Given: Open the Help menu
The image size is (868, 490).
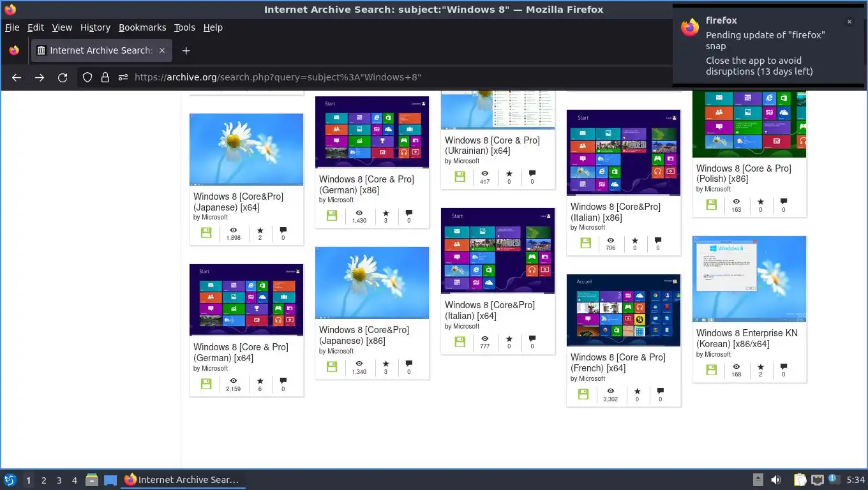Looking at the screenshot, I should point(213,27).
